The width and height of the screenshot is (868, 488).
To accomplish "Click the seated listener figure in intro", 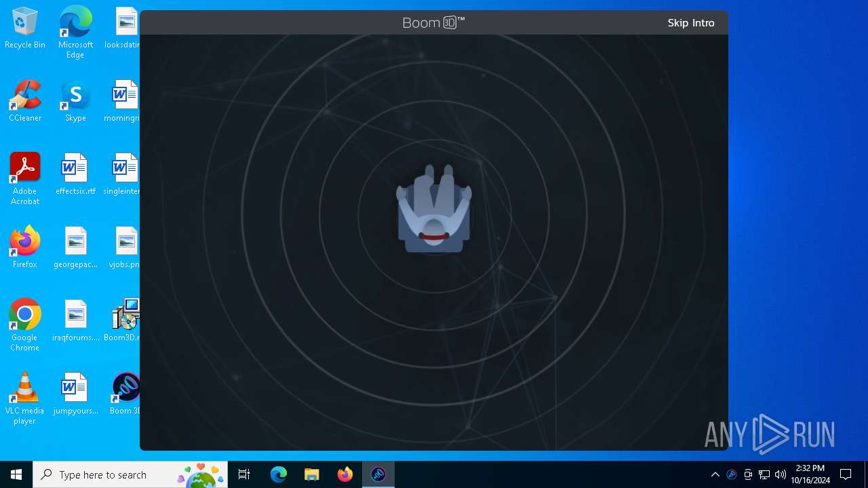I will [434, 209].
